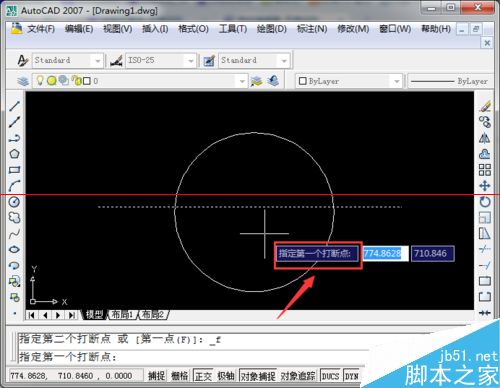Select the Extend tool

click(x=485, y=265)
